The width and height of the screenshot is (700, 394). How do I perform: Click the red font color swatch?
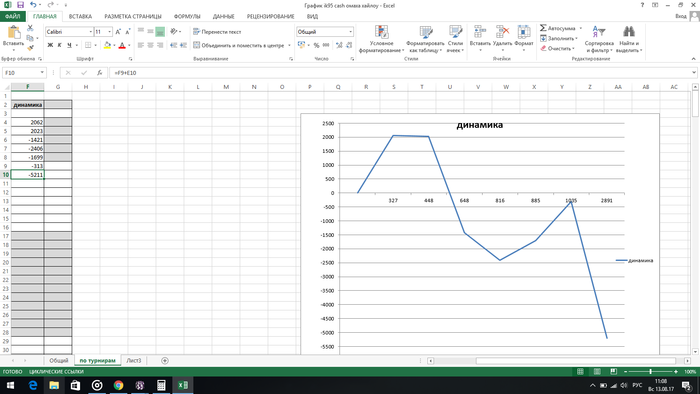122,45
